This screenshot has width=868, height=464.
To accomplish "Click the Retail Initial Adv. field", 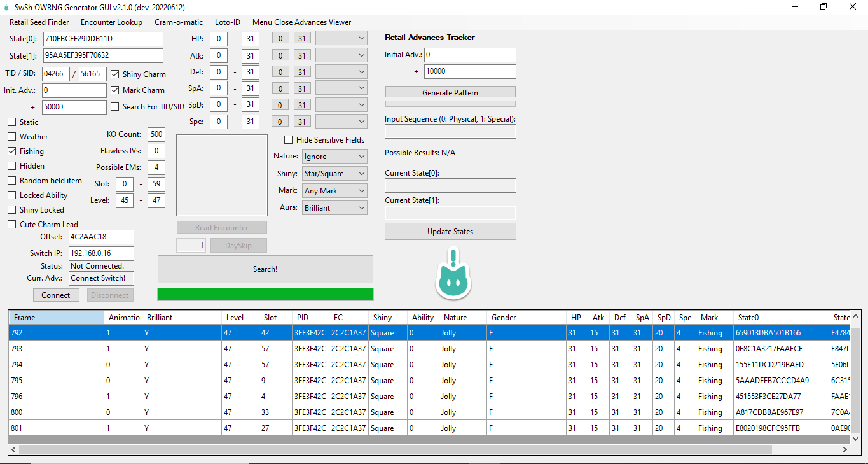I will tap(470, 55).
